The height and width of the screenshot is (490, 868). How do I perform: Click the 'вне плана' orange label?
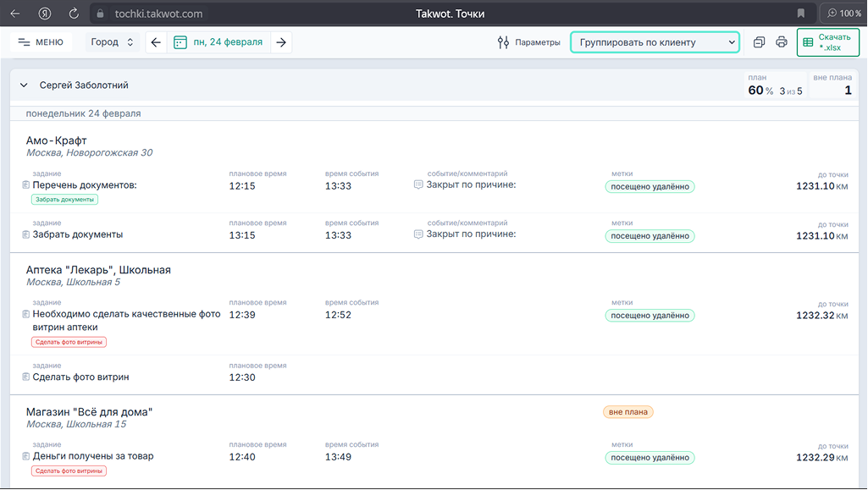(628, 412)
